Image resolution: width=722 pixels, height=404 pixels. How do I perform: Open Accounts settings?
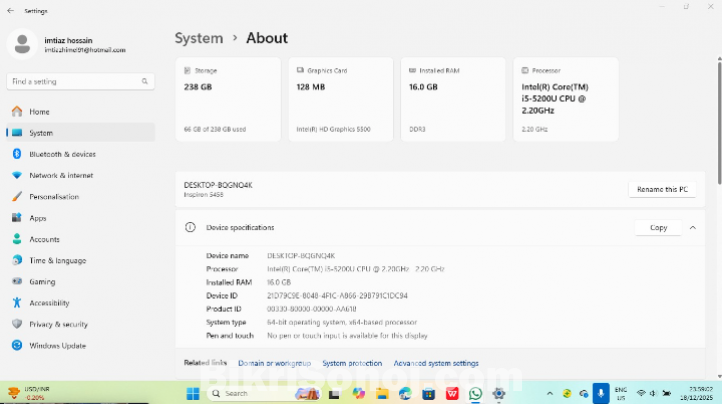pyautogui.click(x=81, y=239)
